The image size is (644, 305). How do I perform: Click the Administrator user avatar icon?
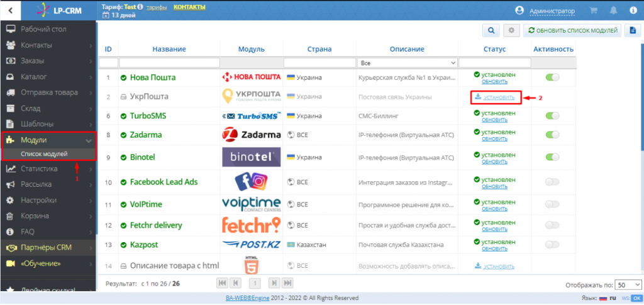pyautogui.click(x=519, y=11)
